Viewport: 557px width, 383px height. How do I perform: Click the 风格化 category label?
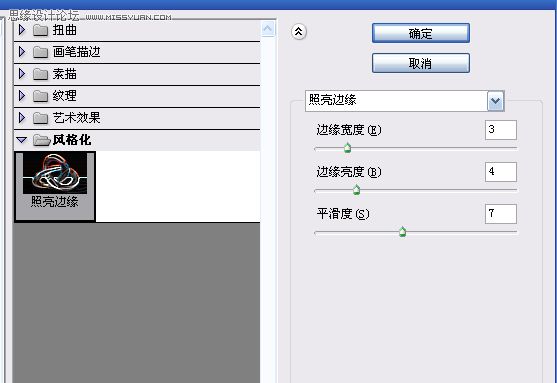(72, 140)
